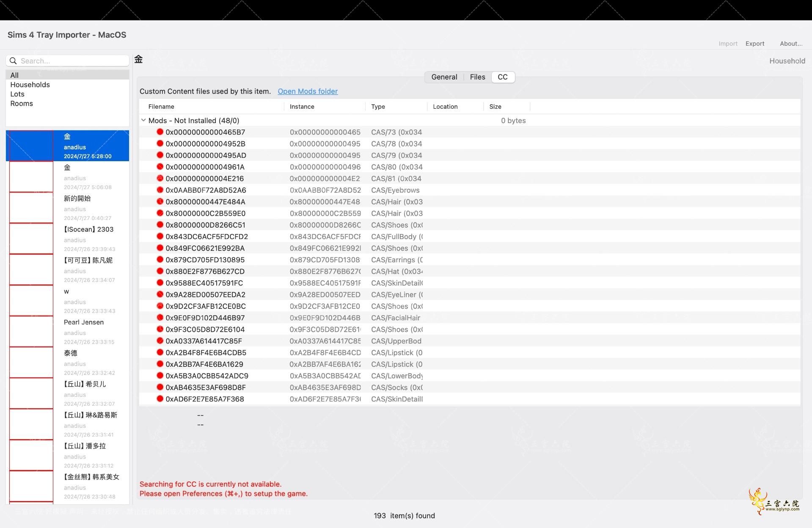Image resolution: width=812 pixels, height=528 pixels.
Task: Select row 0x000000000004961A
Action: [x=469, y=167]
